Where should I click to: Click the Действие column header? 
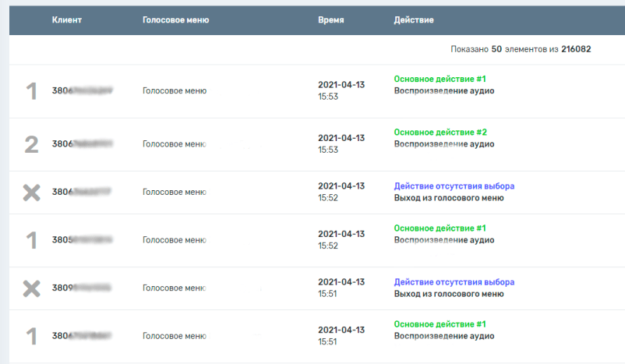point(413,19)
